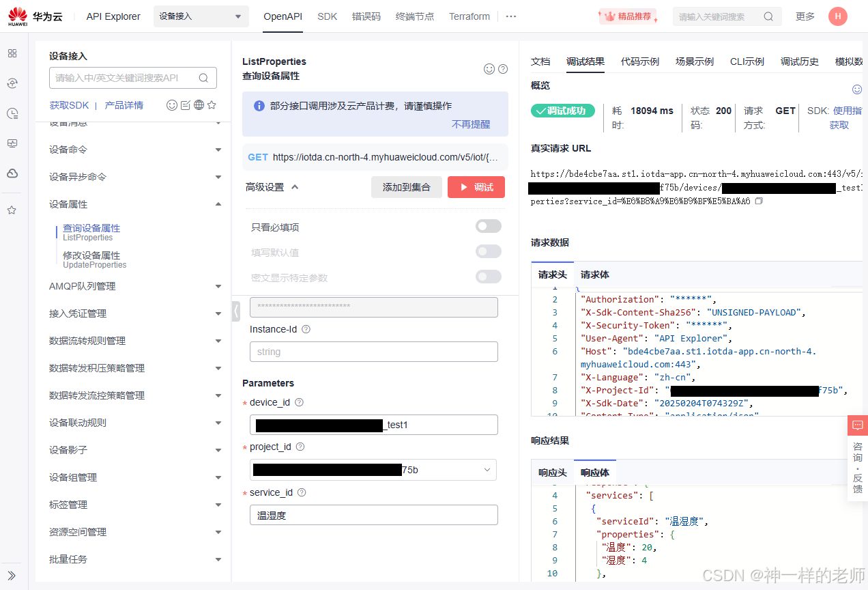Switch to the CLI示例 tab
The height and width of the screenshot is (590, 868).
747,61
